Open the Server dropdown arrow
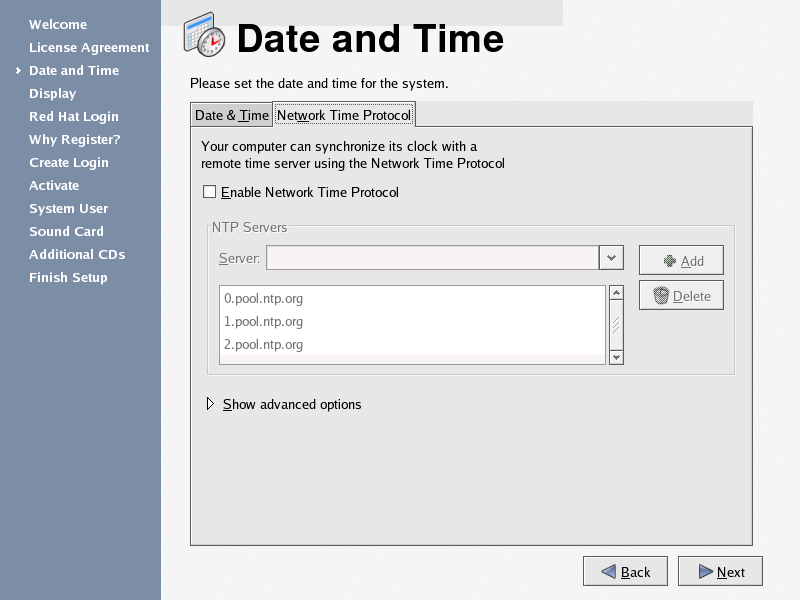Screen dimensions: 800x600 pos(611,258)
